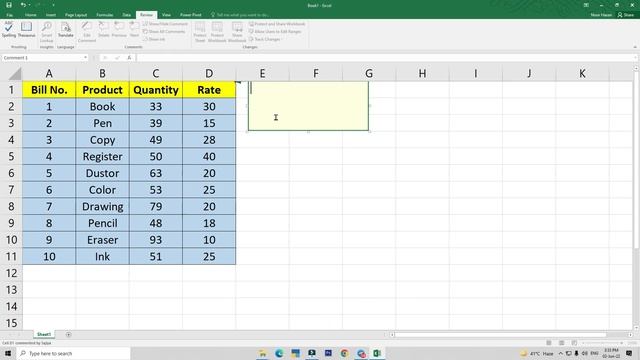Run the Spelling check
Screen dimensions: 640x360
pos(9,30)
